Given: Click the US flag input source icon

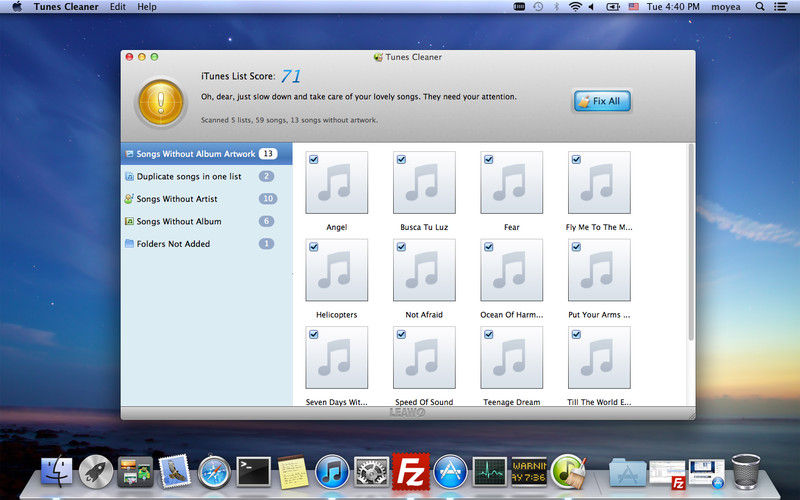Looking at the screenshot, I should 634,7.
